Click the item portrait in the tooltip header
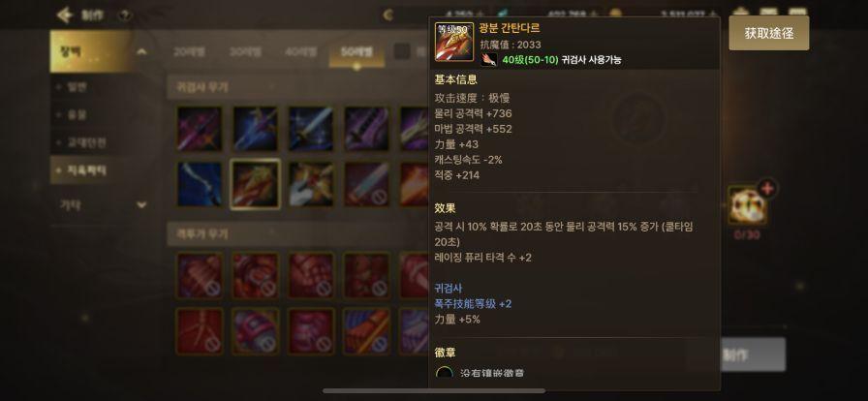The width and height of the screenshot is (868, 401). click(454, 42)
